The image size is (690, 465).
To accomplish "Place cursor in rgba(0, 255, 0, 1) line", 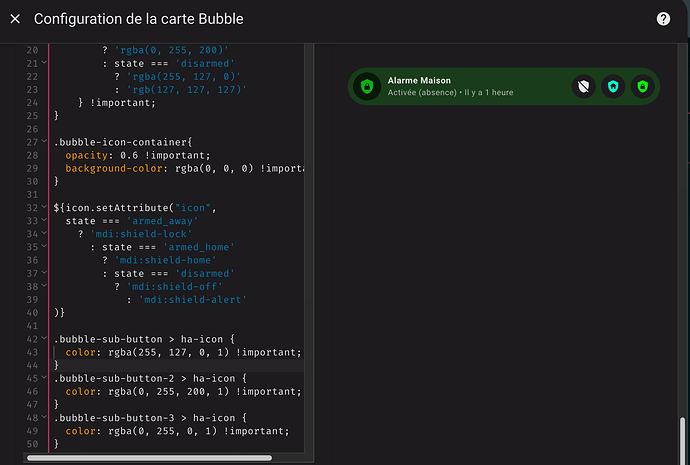I will pos(177,431).
